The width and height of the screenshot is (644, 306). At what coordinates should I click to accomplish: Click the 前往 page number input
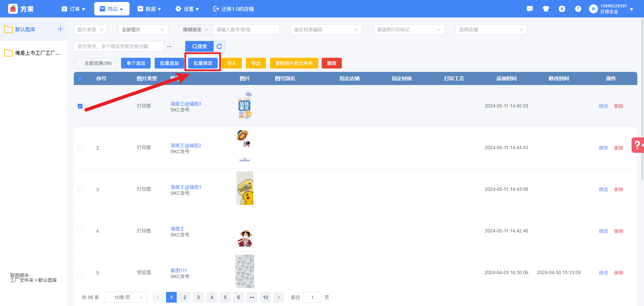pos(312,297)
